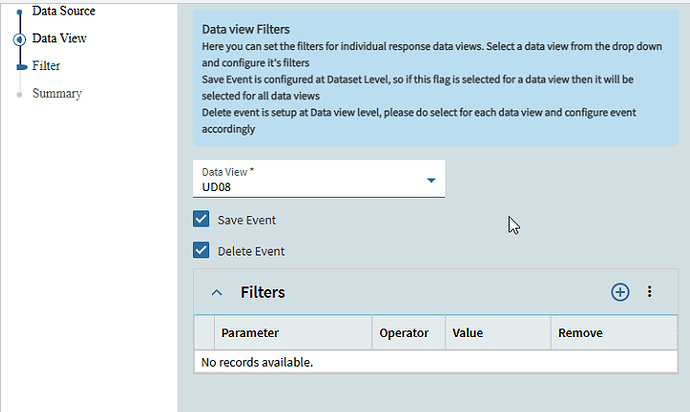Click the Operator column header
Viewport: 690px width, 412px height.
point(404,333)
